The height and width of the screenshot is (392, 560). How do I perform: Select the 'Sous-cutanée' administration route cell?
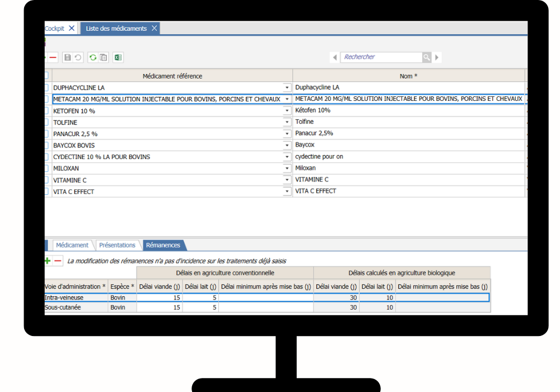[x=76, y=307]
